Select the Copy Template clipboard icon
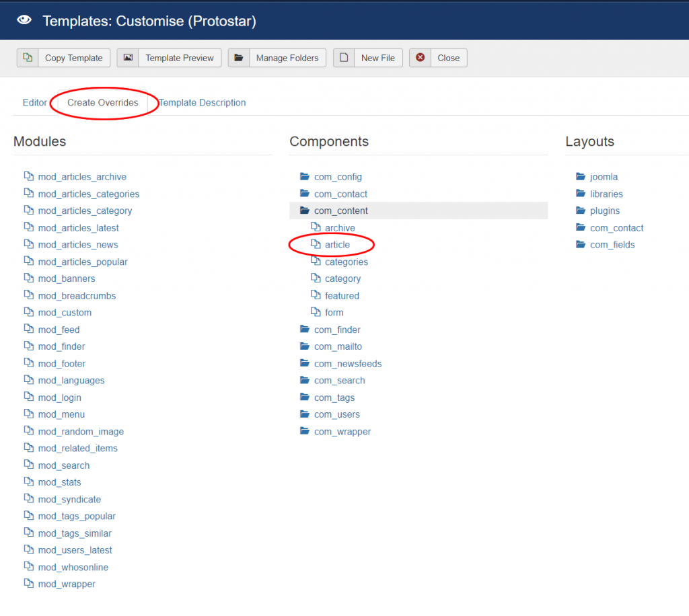The height and width of the screenshot is (616, 689). pos(28,58)
